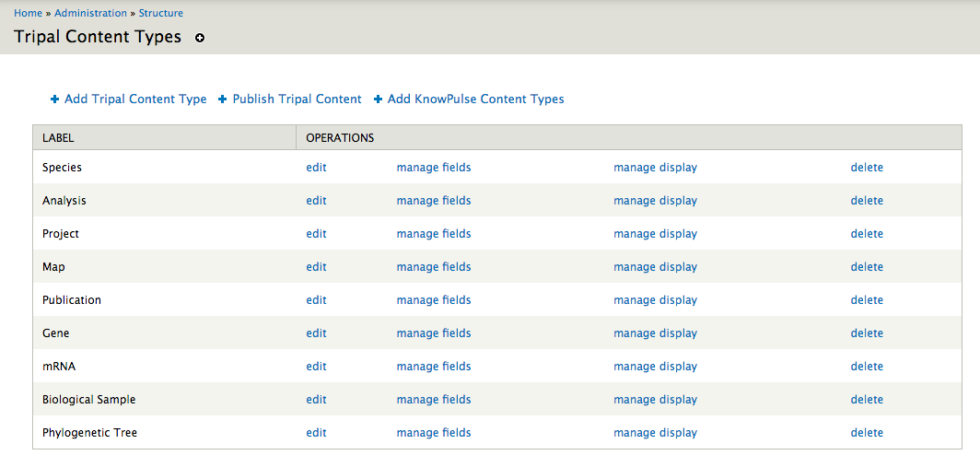The image size is (980, 467).
Task: Manage fields for Project
Action: click(434, 234)
